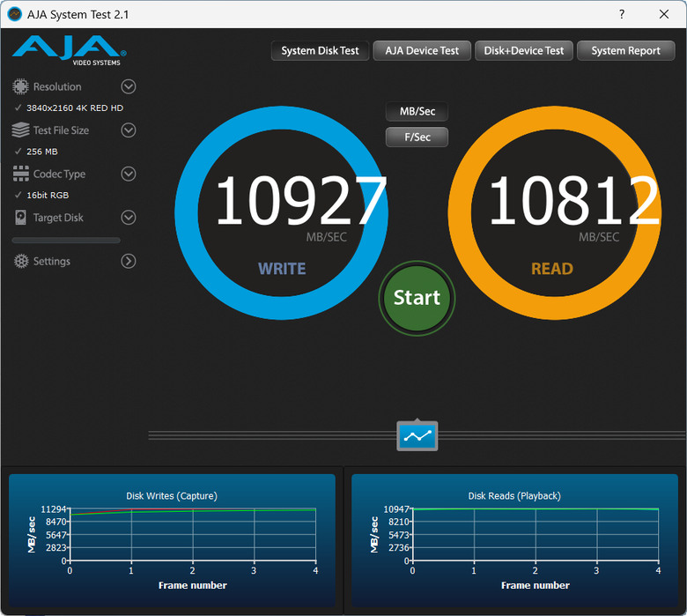Image resolution: width=687 pixels, height=616 pixels.
Task: Select MB/Sec display units
Action: pyautogui.click(x=417, y=111)
